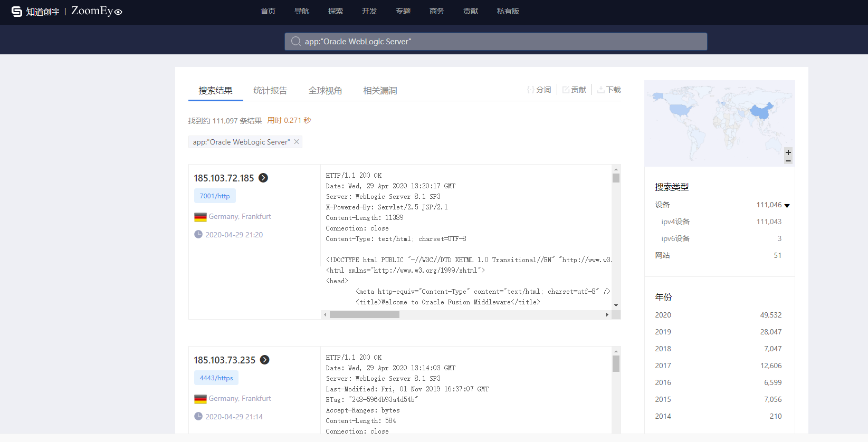The width and height of the screenshot is (868, 442).
Task: Open the 导航 navigation menu
Action: 302,11
